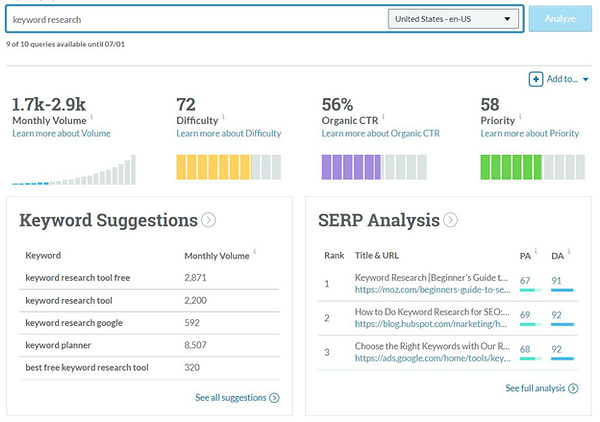This screenshot has height=422, width=600.
Task: Open See full analysis link
Action: tap(541, 388)
